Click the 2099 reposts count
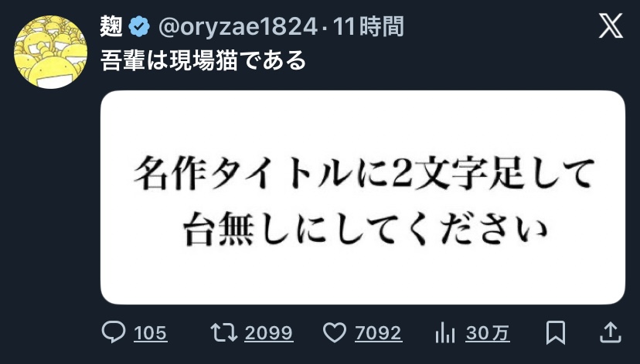Viewport: 640px width, 364px height. 268,333
